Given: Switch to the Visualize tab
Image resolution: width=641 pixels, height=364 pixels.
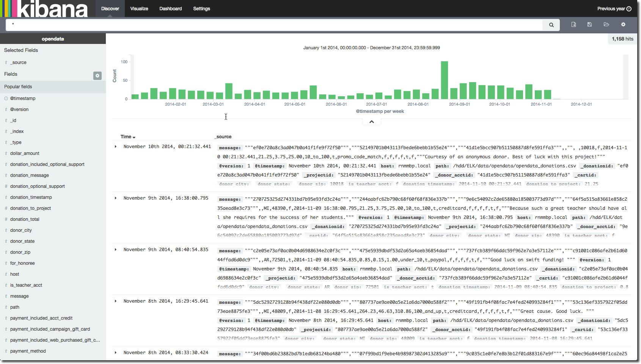Looking at the screenshot, I should [139, 9].
